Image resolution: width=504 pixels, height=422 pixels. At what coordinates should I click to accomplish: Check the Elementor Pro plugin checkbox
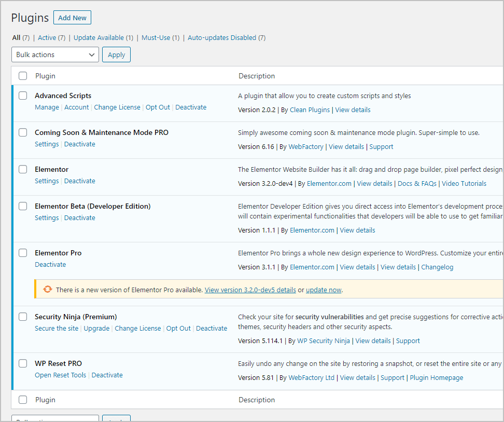tap(22, 253)
